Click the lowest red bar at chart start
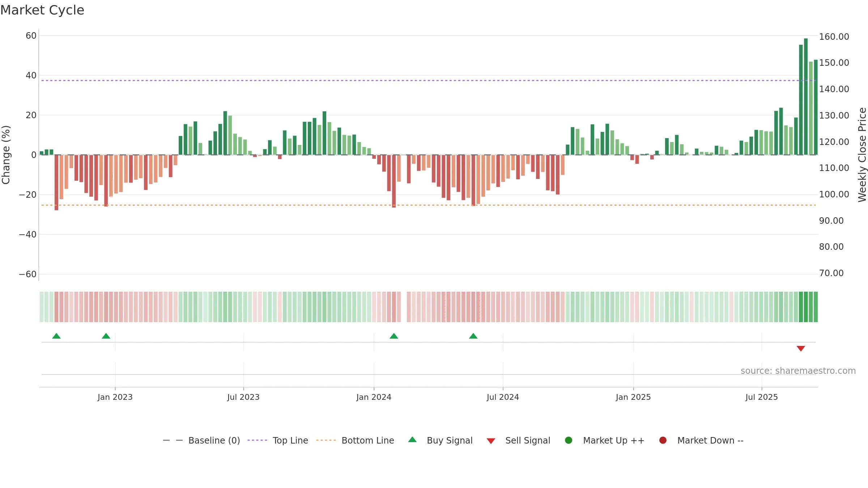The image size is (868, 488). [x=56, y=183]
